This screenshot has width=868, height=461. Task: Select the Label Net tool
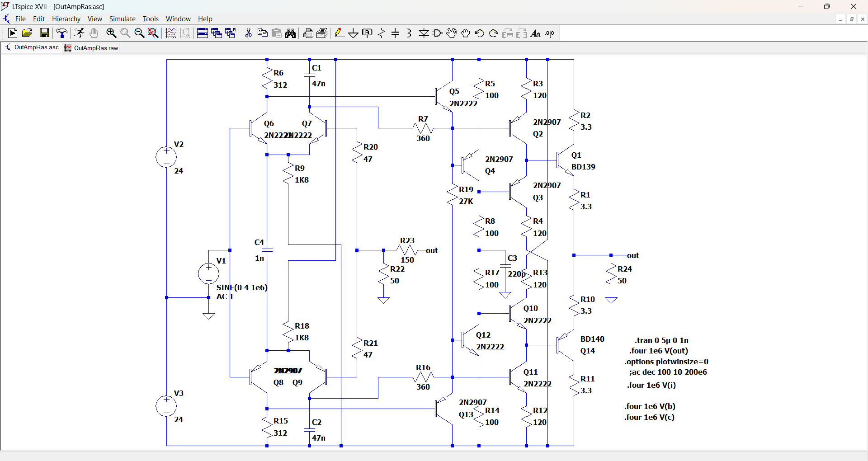(368, 33)
